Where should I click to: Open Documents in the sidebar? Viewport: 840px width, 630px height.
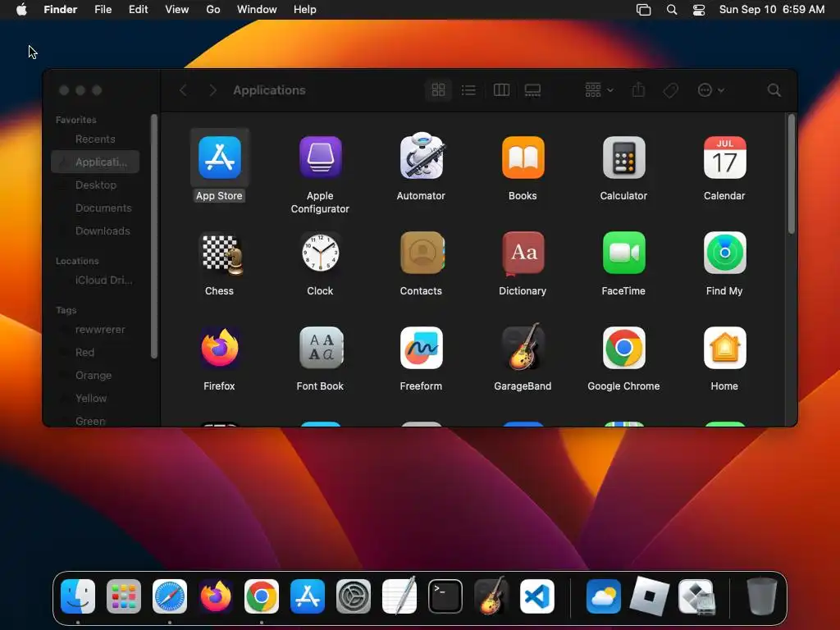pos(95,208)
